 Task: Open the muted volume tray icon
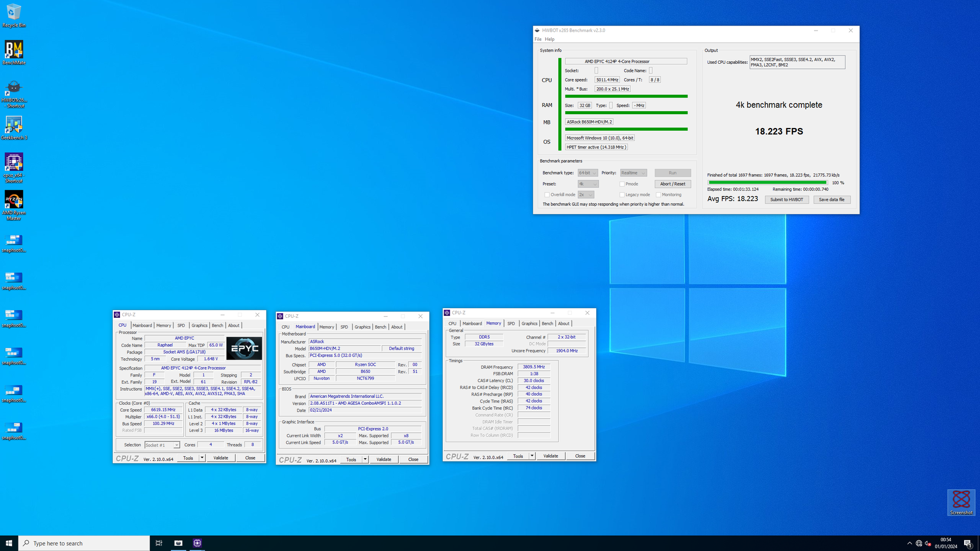(928, 543)
